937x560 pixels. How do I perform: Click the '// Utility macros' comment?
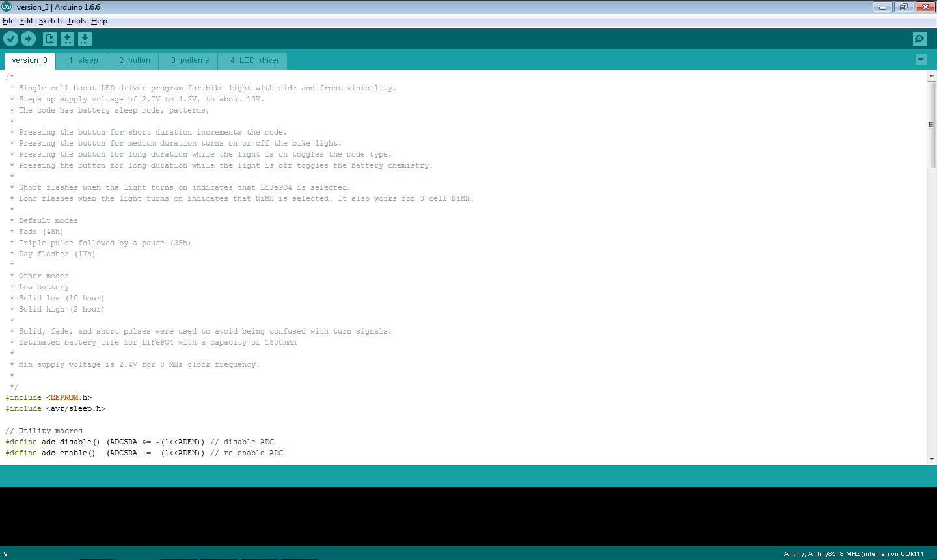click(44, 431)
